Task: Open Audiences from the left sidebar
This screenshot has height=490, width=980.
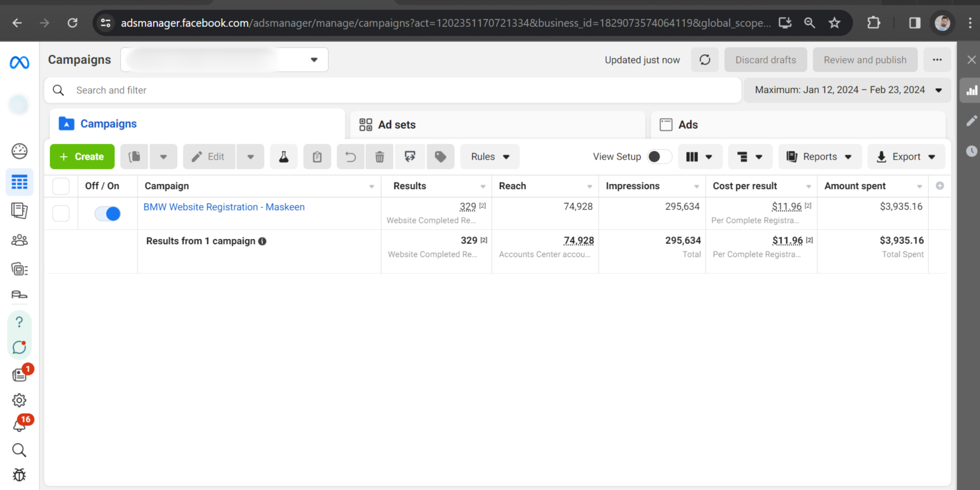Action: pos(19,240)
